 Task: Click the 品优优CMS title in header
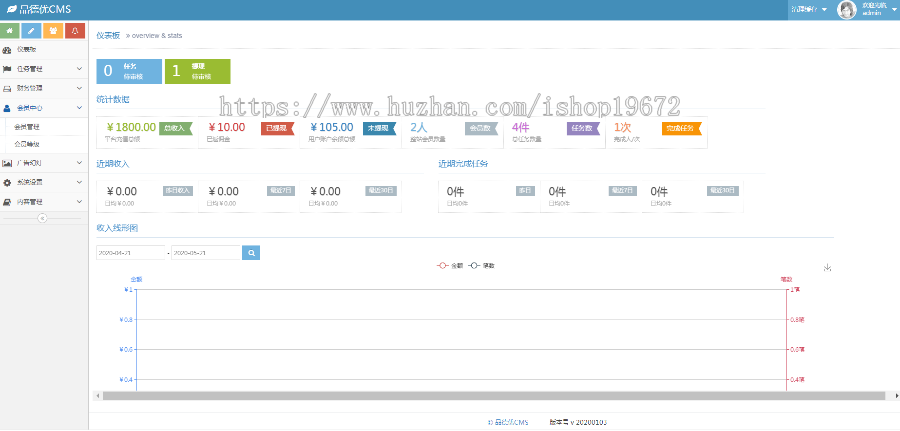point(45,9)
